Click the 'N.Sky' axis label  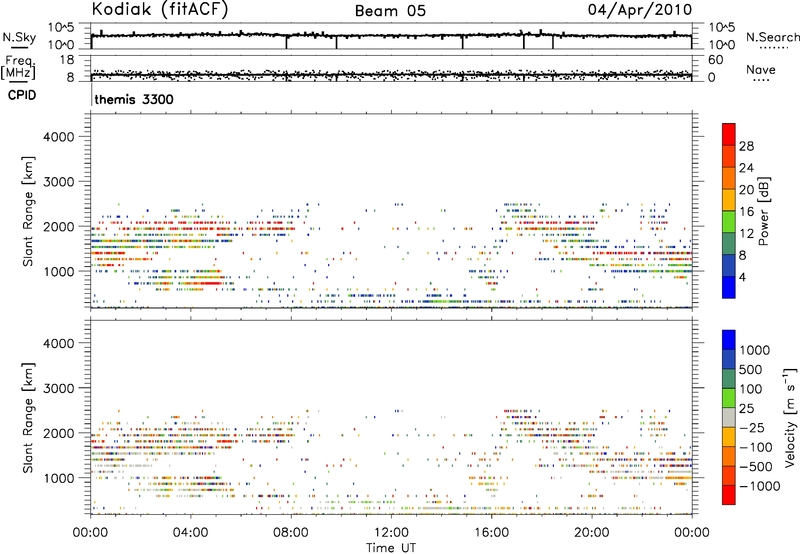click(x=19, y=37)
